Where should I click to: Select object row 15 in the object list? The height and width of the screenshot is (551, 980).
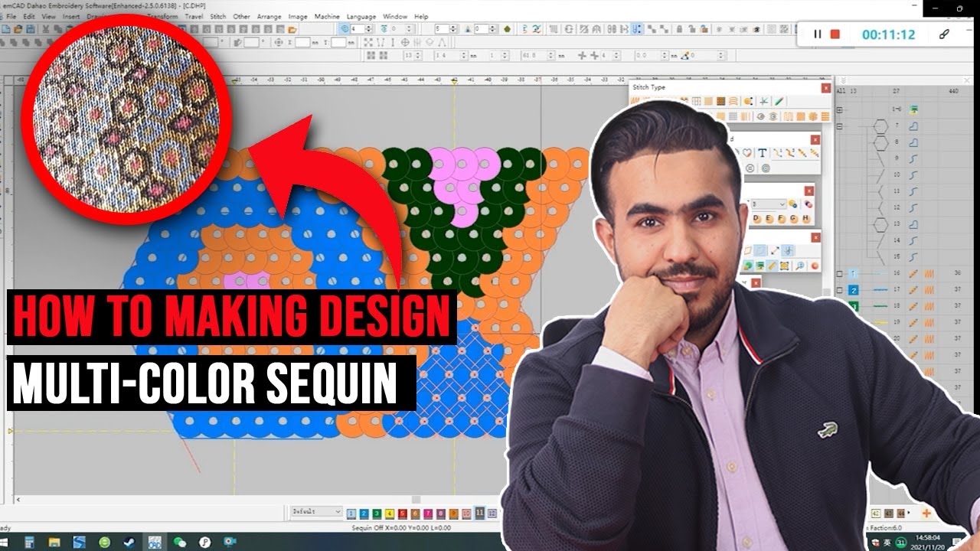coord(903,256)
